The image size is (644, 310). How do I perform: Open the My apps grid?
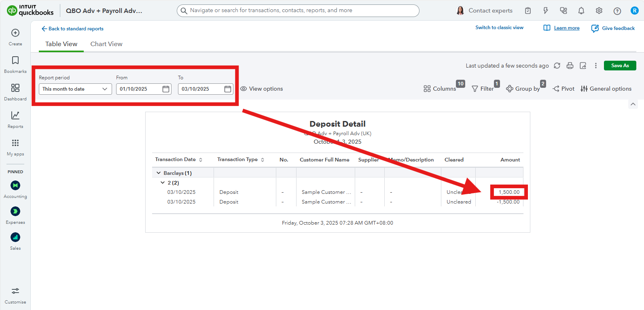tap(15, 143)
